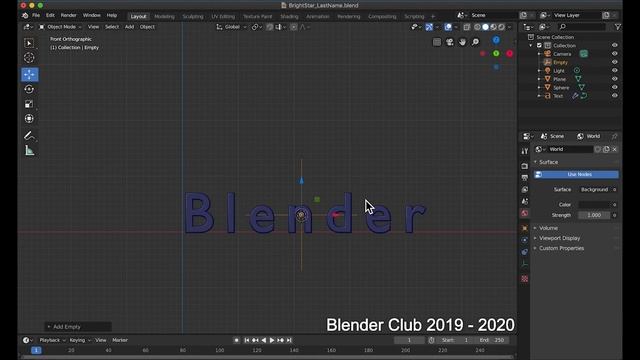Click the zoom view magnifier icon
Screen dimensions: 640x360
point(476,42)
